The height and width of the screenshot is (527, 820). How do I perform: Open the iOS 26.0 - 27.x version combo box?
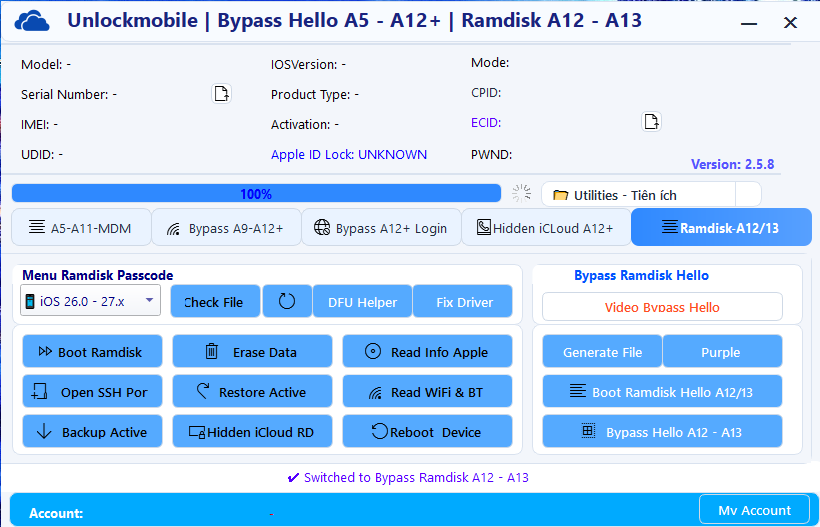pyautogui.click(x=90, y=301)
